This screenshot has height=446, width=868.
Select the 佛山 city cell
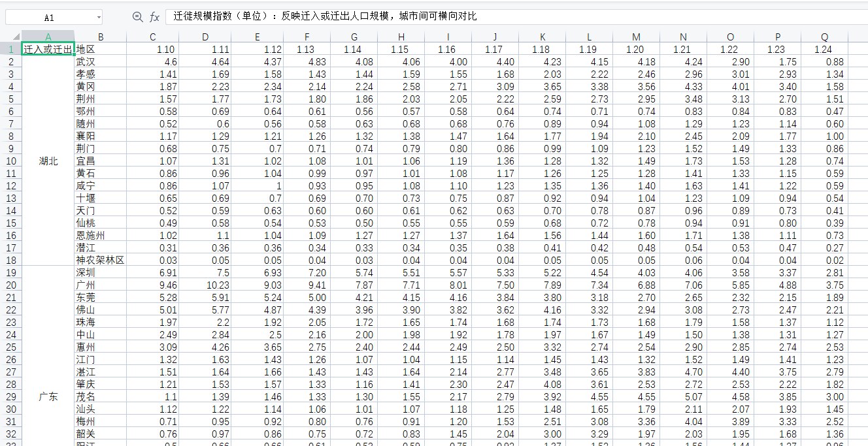pos(101,310)
